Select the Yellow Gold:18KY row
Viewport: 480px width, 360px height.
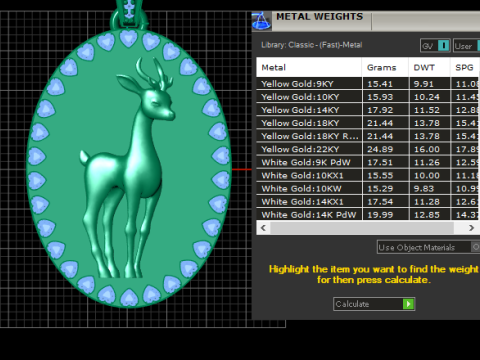[x=368, y=123]
